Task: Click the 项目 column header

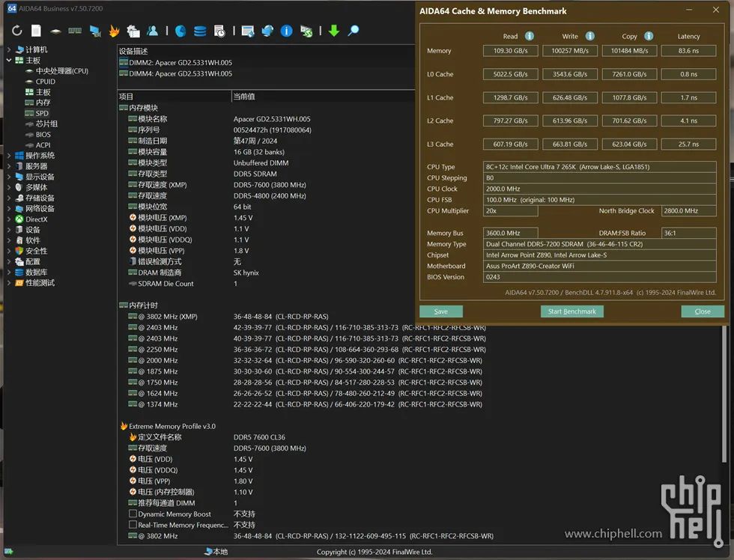Action: [174, 97]
